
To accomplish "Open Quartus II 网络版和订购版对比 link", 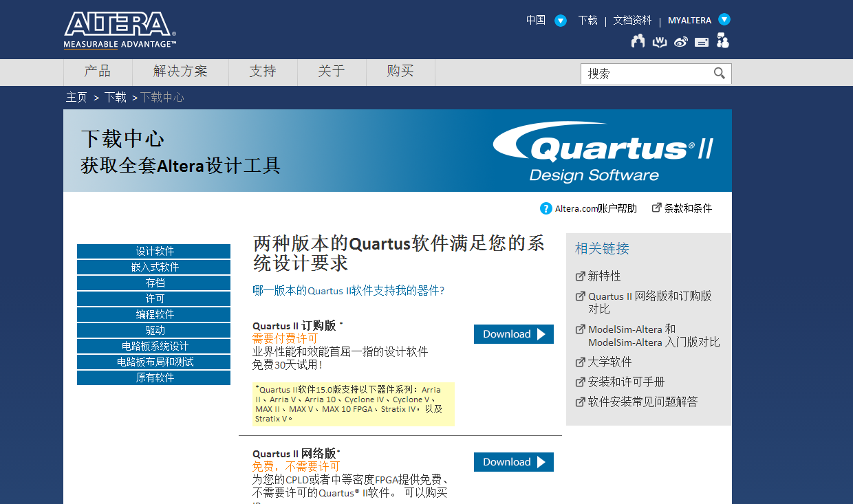I will tap(650, 303).
